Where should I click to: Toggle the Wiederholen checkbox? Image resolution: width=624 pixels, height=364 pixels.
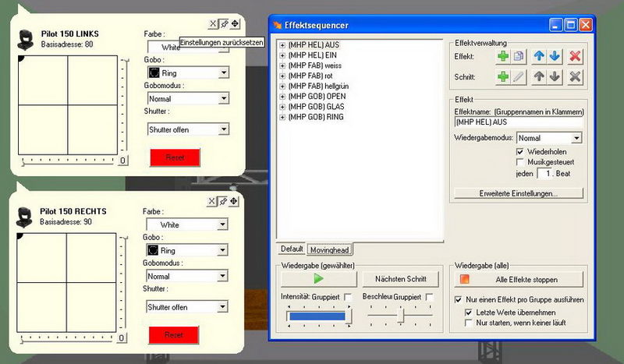(x=521, y=151)
